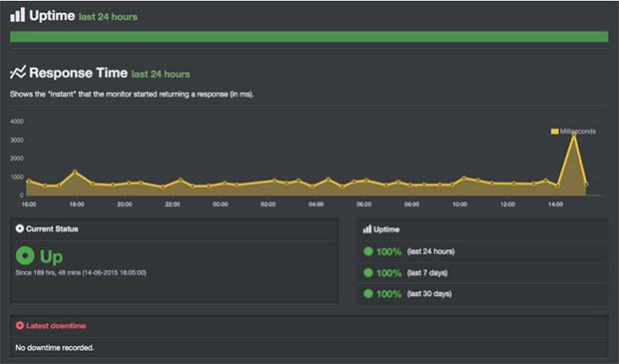The height and width of the screenshot is (364, 619).
Task: Click the '2000' y-axis label
Action: [x=17, y=159]
